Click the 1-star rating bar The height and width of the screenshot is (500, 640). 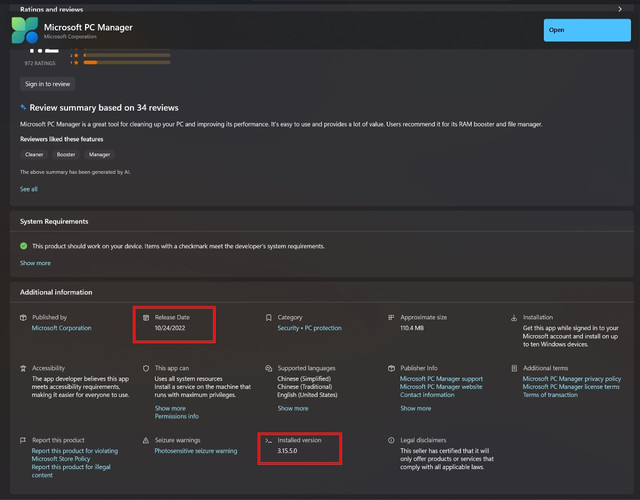(x=127, y=62)
